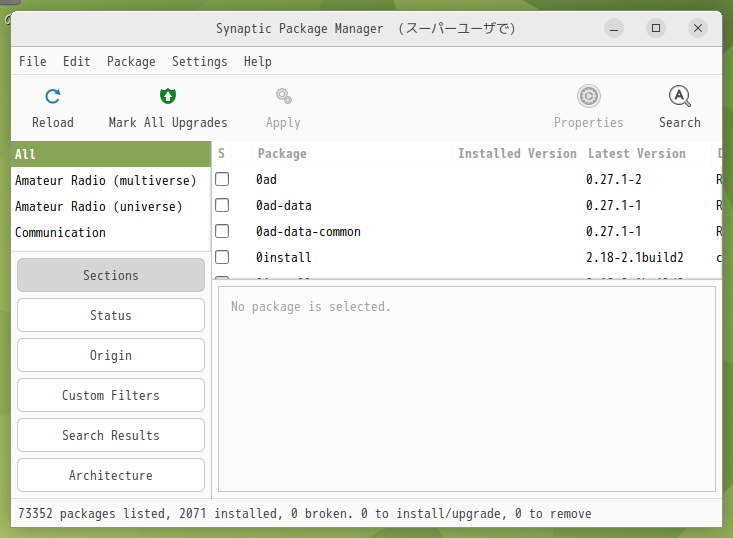Open Properties from the toolbar
This screenshot has width=733, height=538.
coord(589,107)
